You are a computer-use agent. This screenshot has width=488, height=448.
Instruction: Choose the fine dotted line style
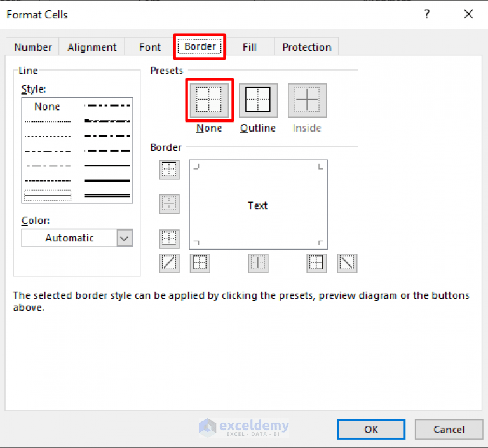pyautogui.click(x=47, y=121)
